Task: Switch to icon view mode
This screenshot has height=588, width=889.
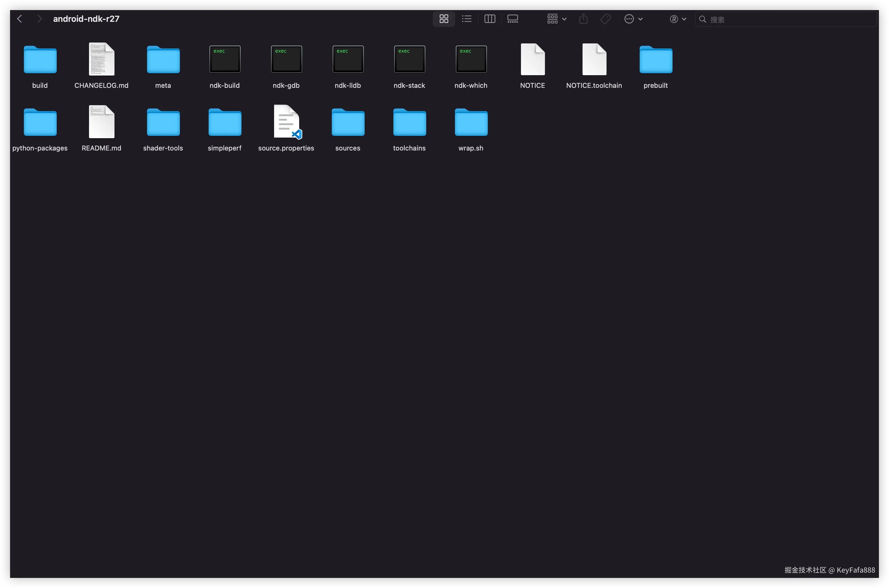Action: (444, 19)
